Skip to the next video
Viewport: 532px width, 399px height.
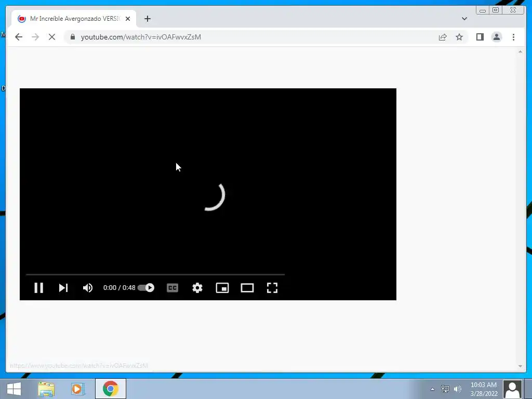[x=63, y=288]
